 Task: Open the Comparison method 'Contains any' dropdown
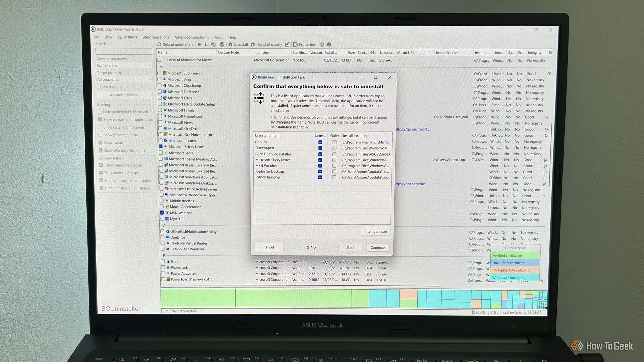click(x=124, y=65)
